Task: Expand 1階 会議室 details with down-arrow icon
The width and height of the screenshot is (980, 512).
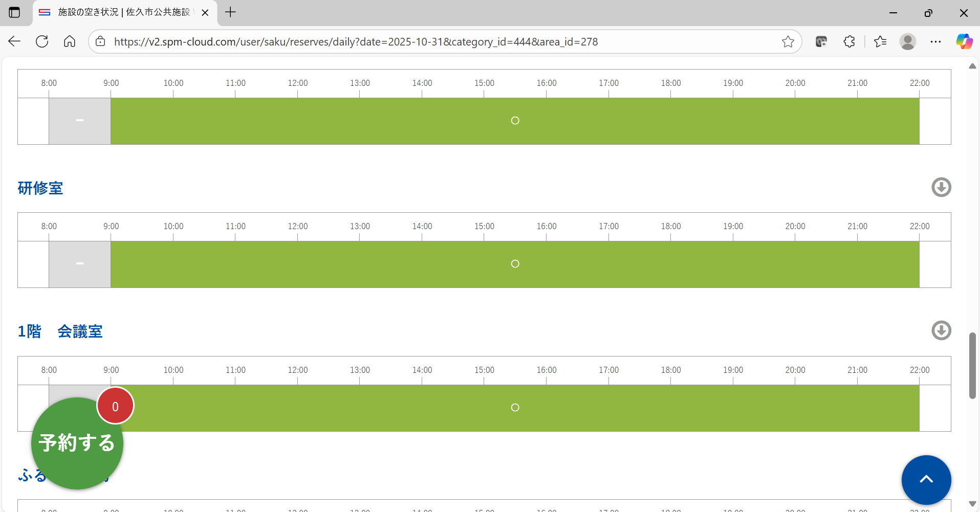Action: point(941,330)
